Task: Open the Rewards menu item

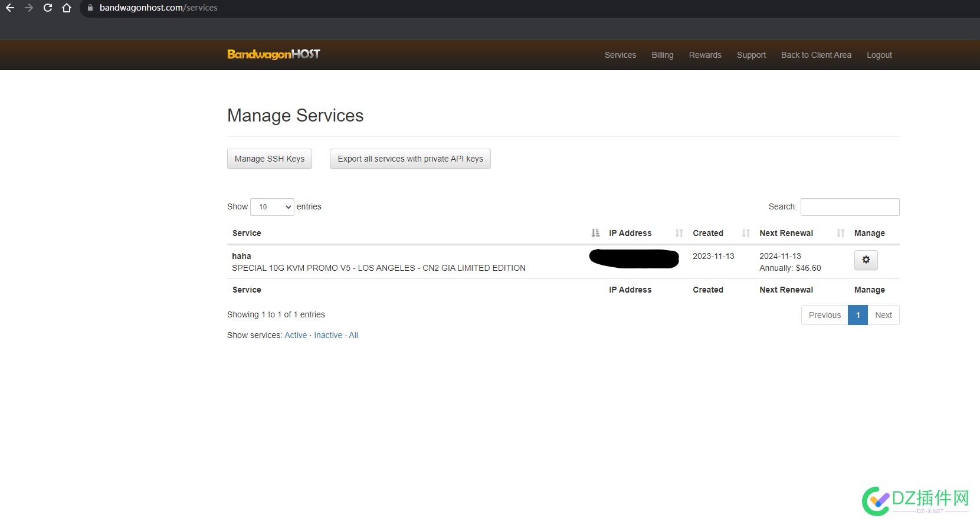Action: (x=705, y=55)
